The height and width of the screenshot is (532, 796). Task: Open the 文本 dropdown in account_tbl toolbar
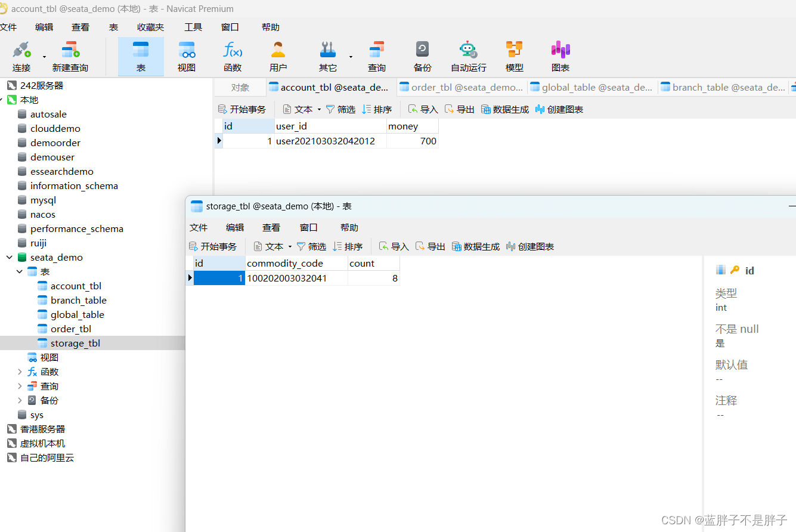click(302, 109)
